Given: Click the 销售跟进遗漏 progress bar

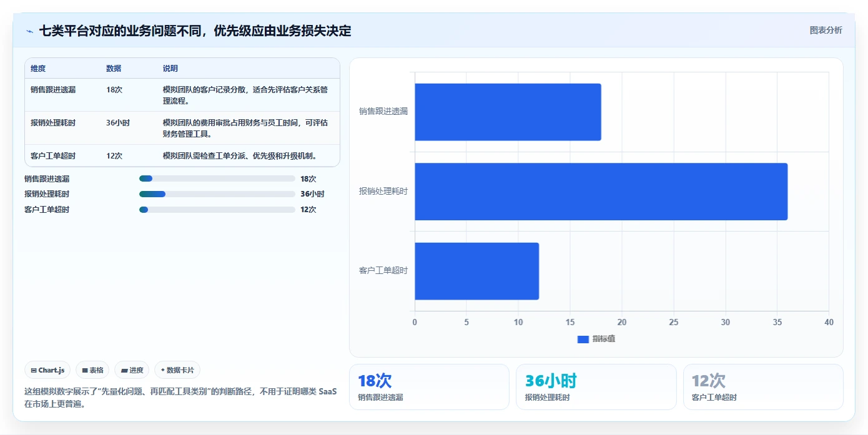Looking at the screenshot, I should pos(217,178).
